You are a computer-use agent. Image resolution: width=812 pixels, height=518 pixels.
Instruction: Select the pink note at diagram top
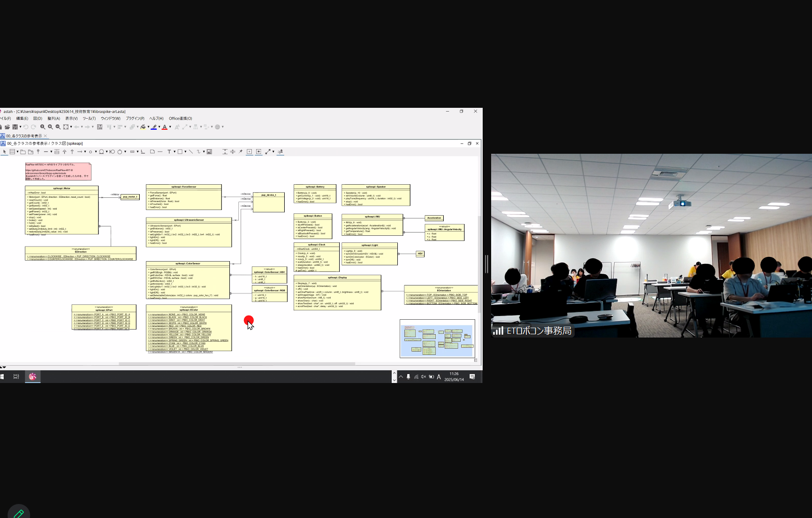(x=58, y=172)
